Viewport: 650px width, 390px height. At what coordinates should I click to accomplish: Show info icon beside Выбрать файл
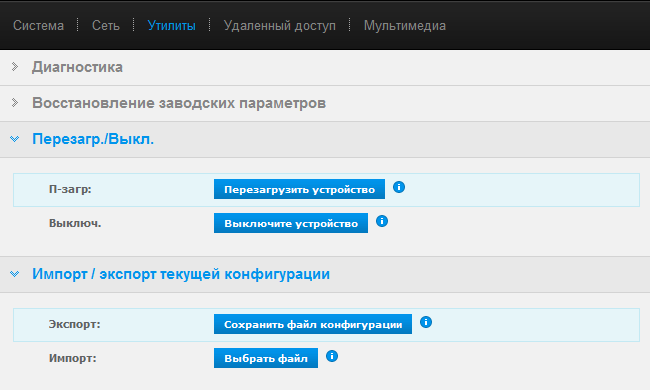[x=332, y=356]
